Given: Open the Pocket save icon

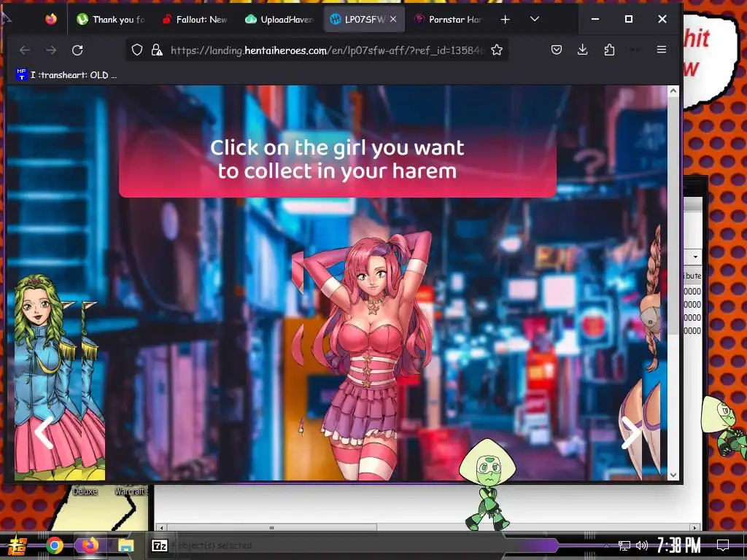Looking at the screenshot, I should click(x=557, y=50).
